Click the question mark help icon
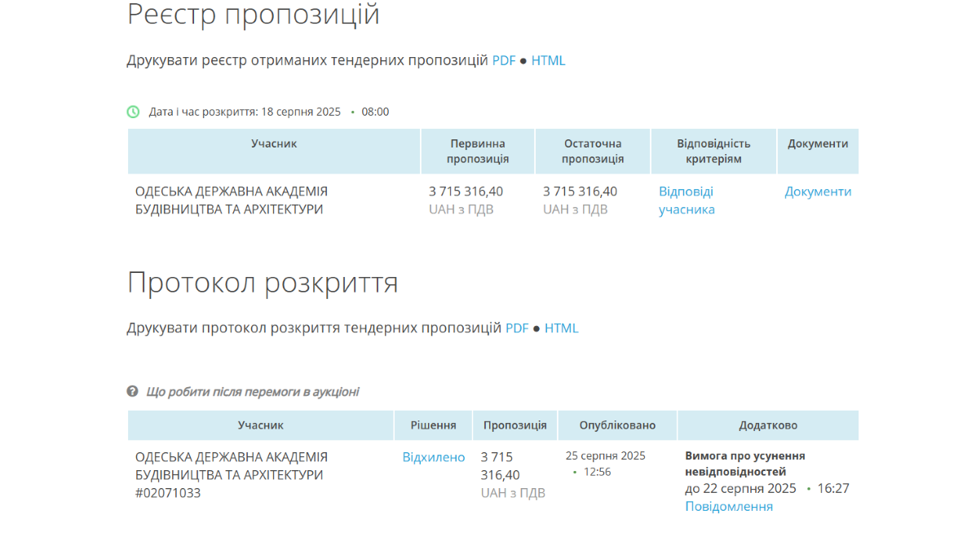This screenshot has height=550, width=980. tap(133, 391)
